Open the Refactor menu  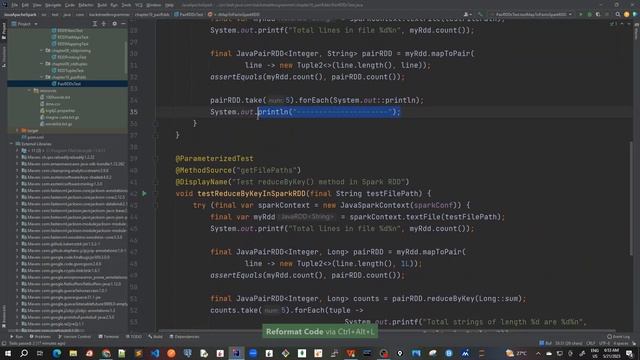click(86, 5)
